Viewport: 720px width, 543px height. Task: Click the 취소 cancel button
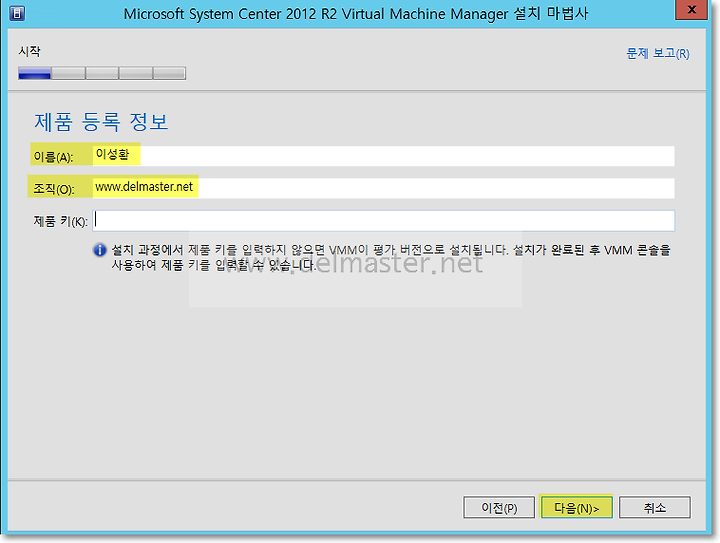pyautogui.click(x=655, y=507)
